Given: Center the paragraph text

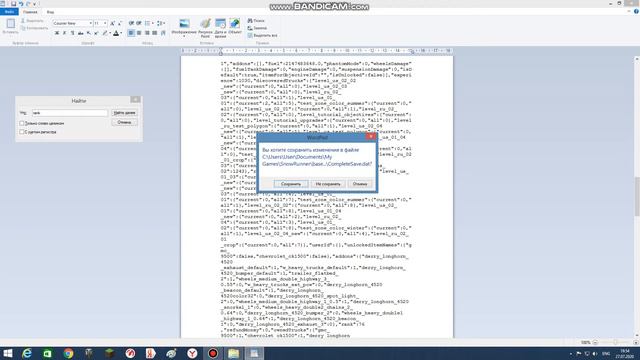Looking at the screenshot, I should coord(139,33).
